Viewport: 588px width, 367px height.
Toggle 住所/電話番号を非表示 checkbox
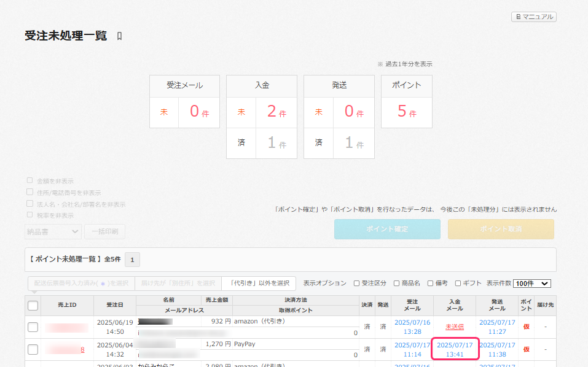[30, 192]
